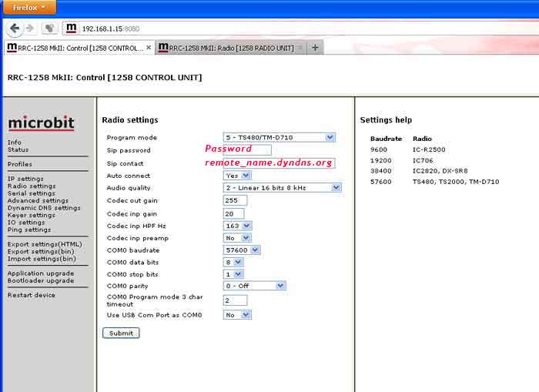
Task: Click Restart device link
Action: (32, 295)
